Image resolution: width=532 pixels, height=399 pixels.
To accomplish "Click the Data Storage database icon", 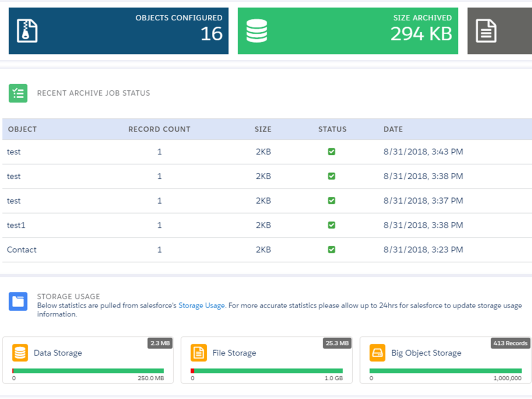I will point(20,353).
